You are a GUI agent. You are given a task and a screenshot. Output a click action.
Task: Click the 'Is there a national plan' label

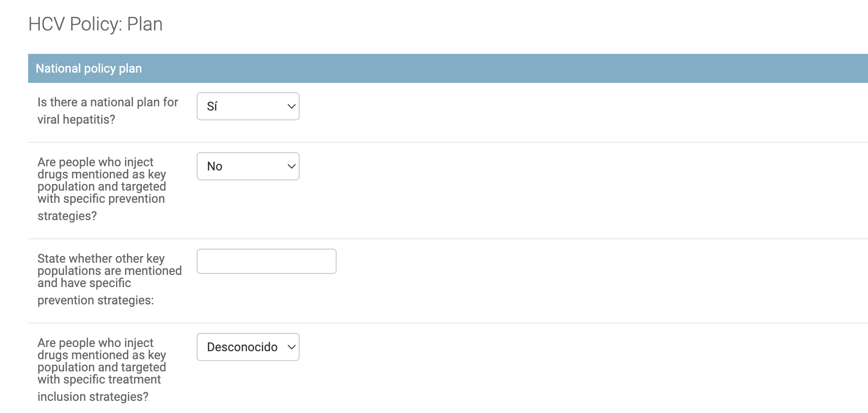click(108, 111)
